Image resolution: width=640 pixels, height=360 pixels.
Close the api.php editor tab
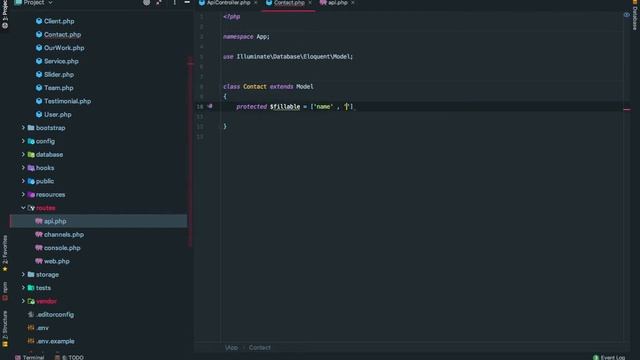tap(353, 3)
